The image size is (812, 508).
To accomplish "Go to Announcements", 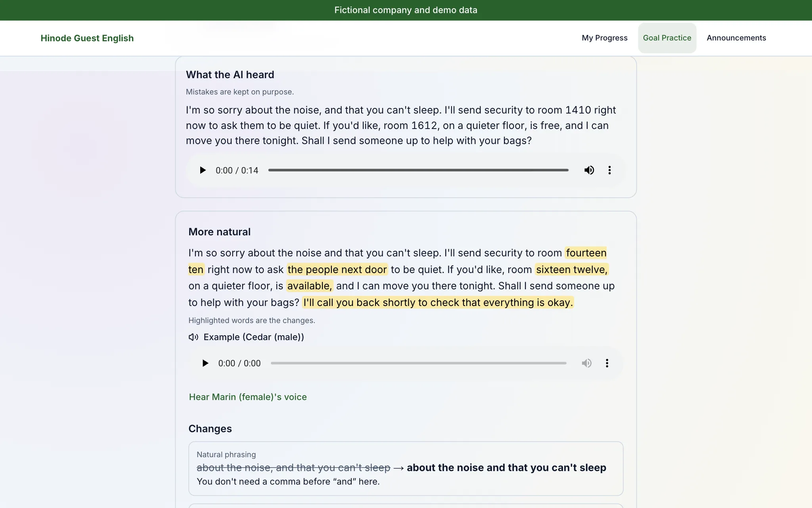I will 736,38.
